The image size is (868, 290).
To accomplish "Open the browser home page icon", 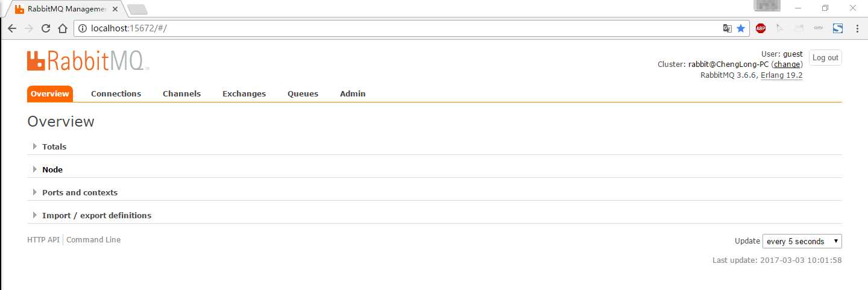I will pos(63,28).
